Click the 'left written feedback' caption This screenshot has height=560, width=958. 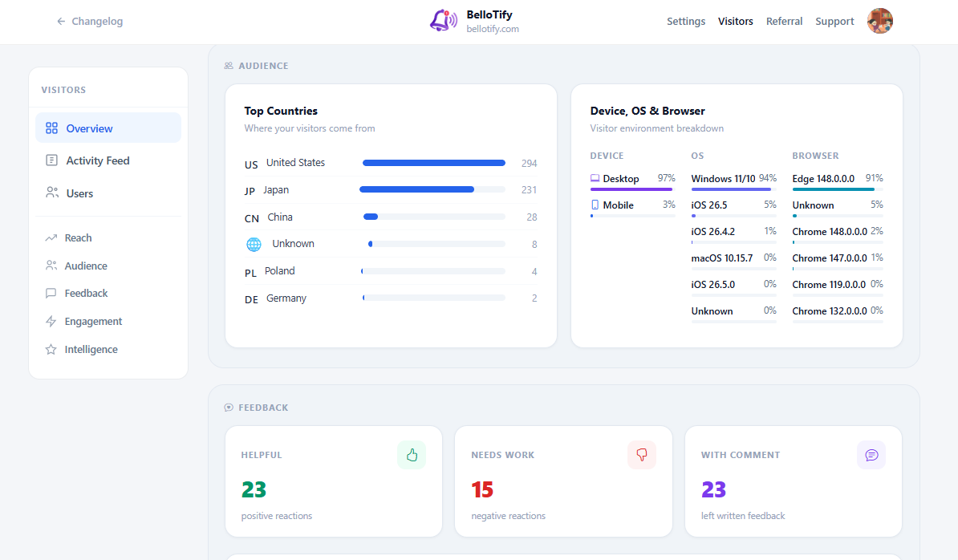pyautogui.click(x=743, y=516)
